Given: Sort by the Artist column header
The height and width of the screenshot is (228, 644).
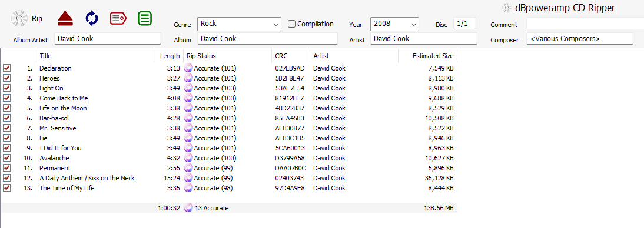Looking at the screenshot, I should click(354, 56).
